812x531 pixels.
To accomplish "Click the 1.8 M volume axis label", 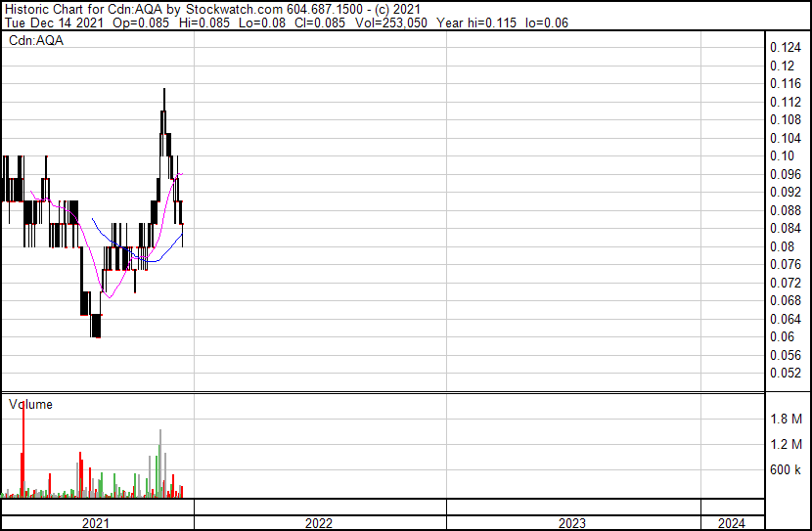I will point(786,420).
